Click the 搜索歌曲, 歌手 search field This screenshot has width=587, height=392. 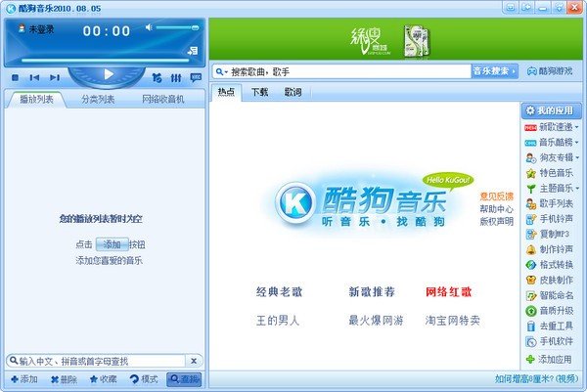[x=349, y=71]
